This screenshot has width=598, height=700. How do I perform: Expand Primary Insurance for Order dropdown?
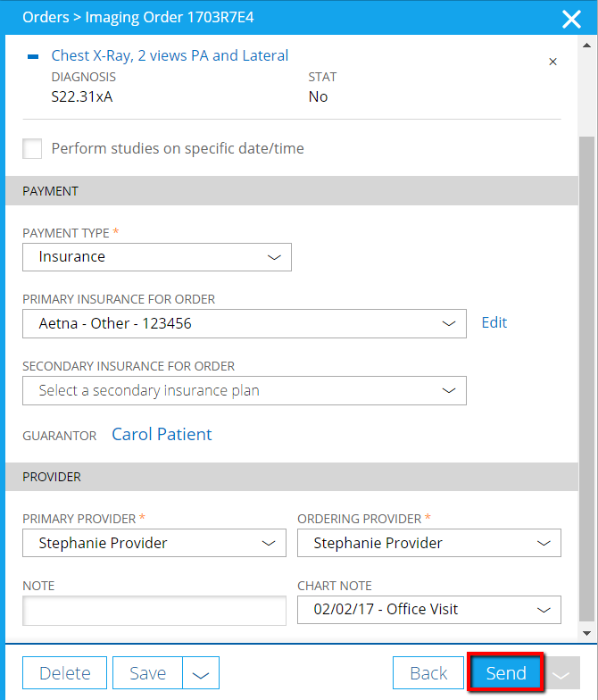244,324
